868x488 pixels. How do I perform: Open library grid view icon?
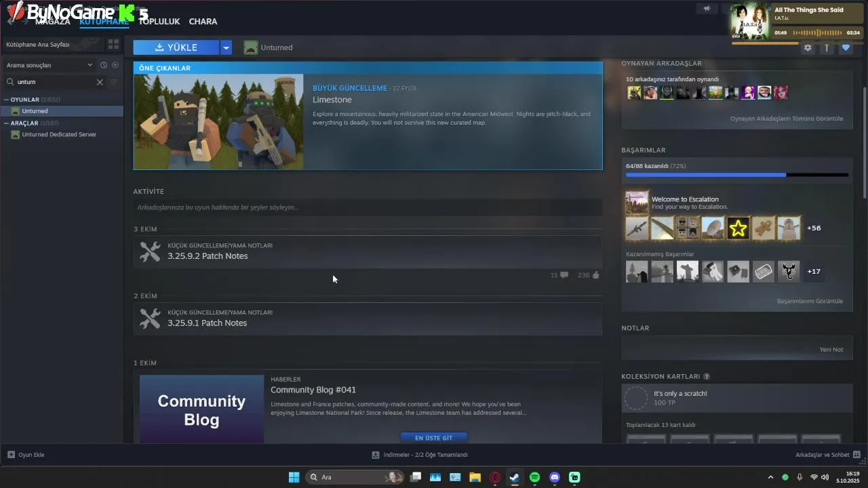pos(113,44)
